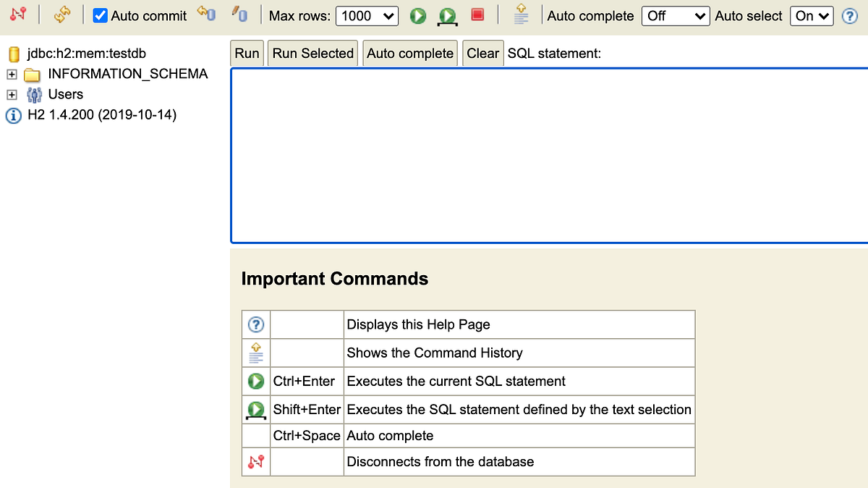Expand the INFORMATION_SCHEMA tree node
Viewport: 868px width, 488px height.
(12, 73)
